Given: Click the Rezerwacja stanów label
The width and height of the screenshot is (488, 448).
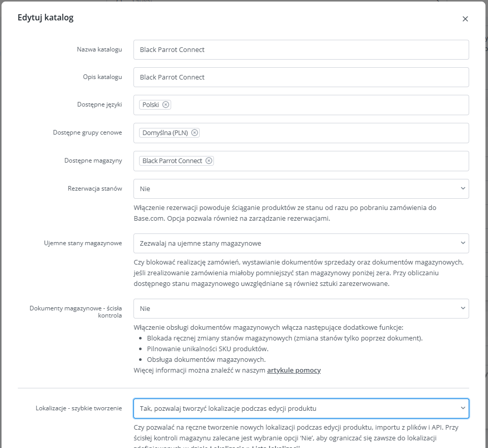Looking at the screenshot, I should pyautogui.click(x=95, y=189).
